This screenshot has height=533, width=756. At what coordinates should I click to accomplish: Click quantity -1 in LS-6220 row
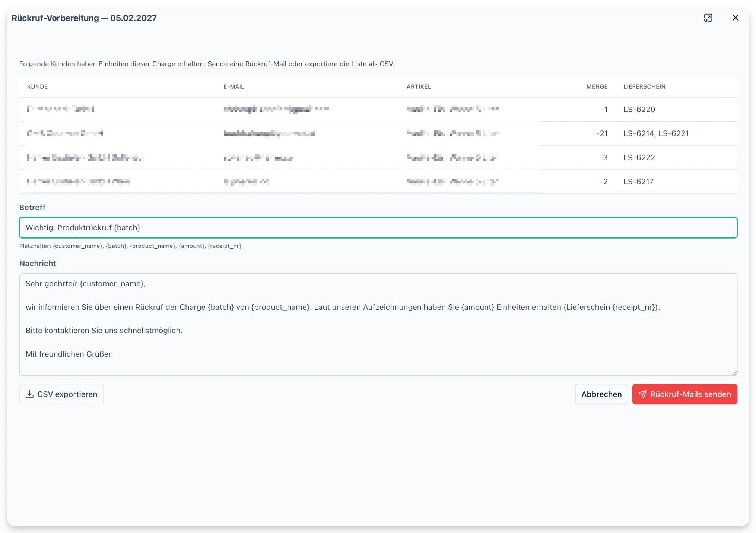point(604,109)
